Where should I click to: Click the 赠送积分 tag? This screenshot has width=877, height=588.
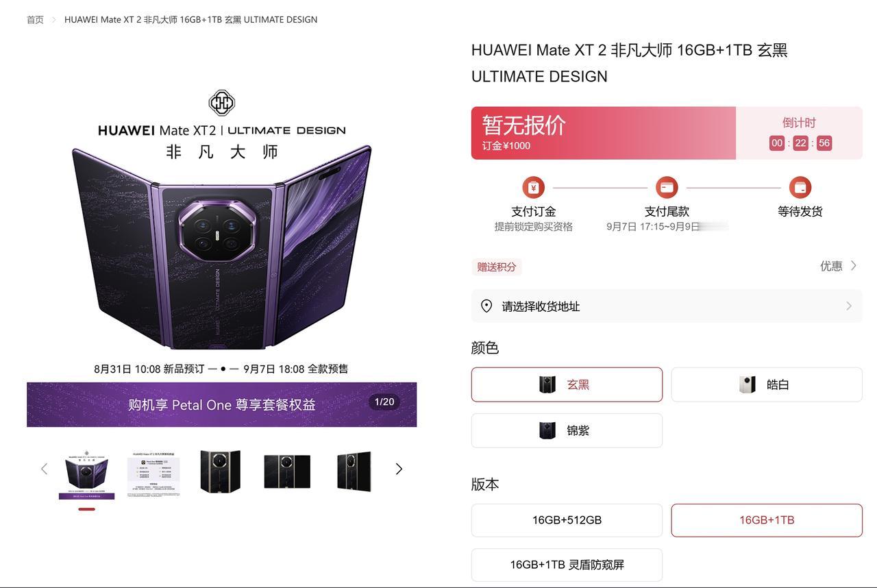(x=497, y=267)
